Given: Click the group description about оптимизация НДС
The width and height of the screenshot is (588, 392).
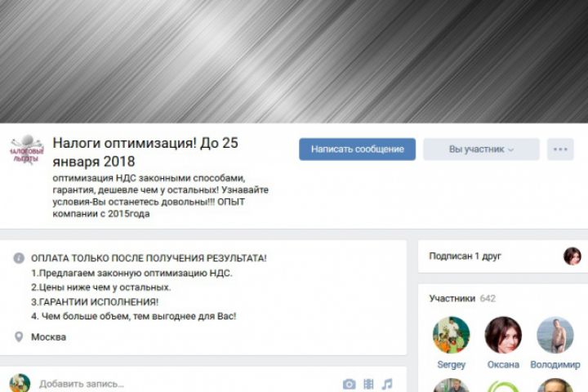Looking at the screenshot, I should (x=161, y=196).
